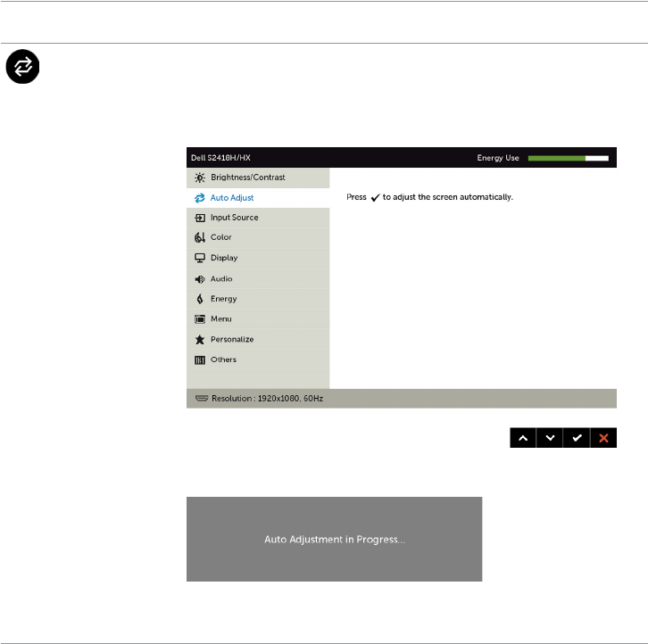Screen dimensions: 648x644
Task: Open the Display menu item
Action: pyautogui.click(x=258, y=258)
